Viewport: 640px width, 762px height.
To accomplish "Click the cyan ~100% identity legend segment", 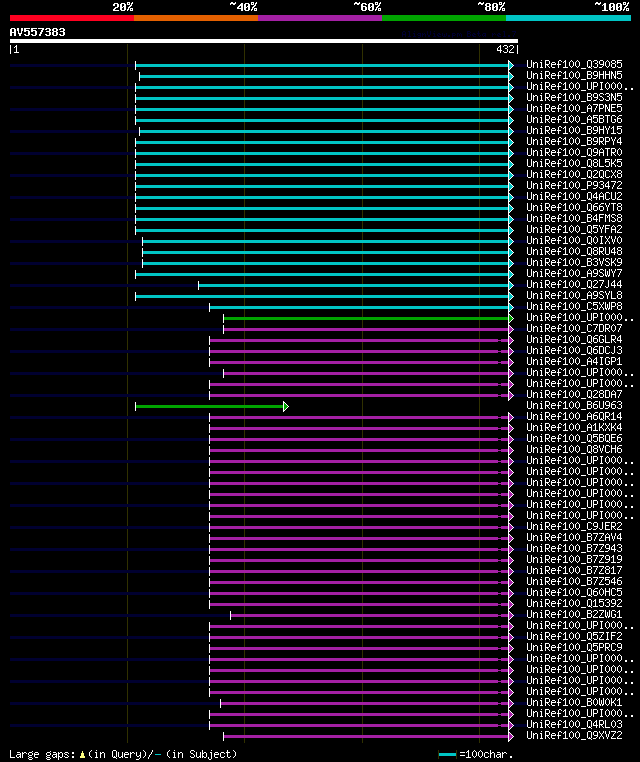I will [568, 18].
